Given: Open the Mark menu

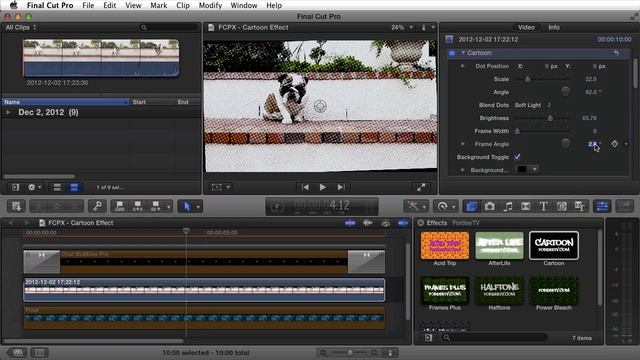Looking at the screenshot, I should click(158, 5).
